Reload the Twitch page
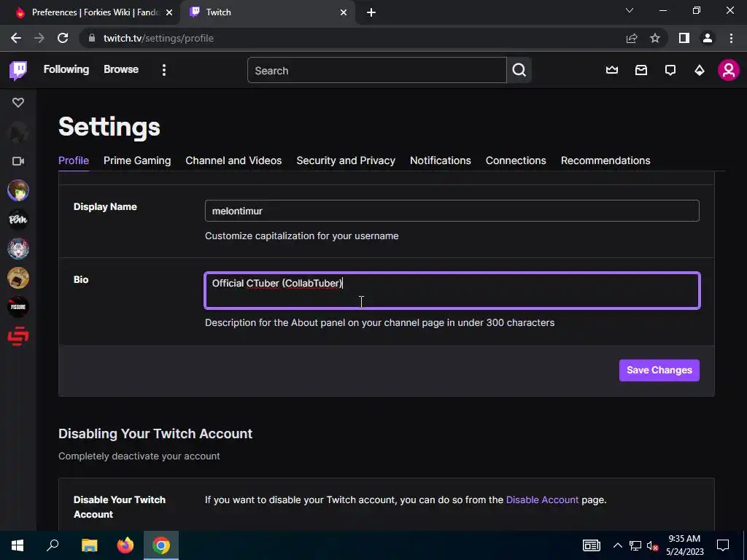Screen dimensions: 747x560 [63, 38]
